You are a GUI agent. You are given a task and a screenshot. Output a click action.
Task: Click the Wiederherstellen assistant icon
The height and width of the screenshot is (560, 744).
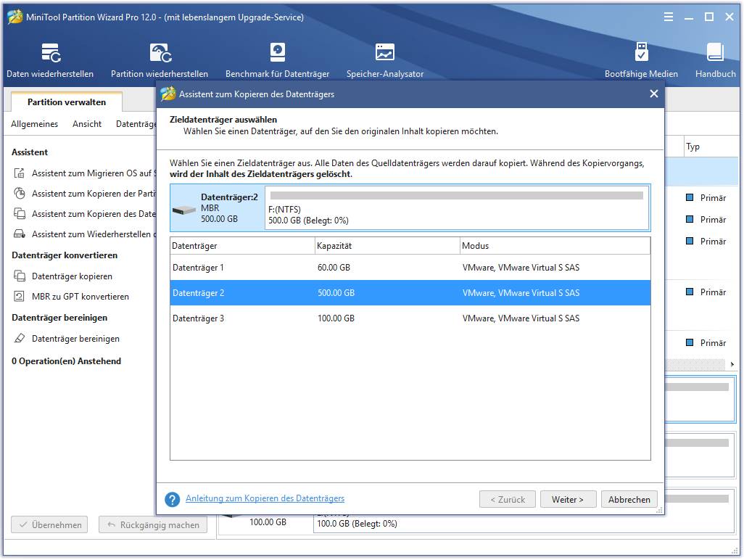click(20, 234)
